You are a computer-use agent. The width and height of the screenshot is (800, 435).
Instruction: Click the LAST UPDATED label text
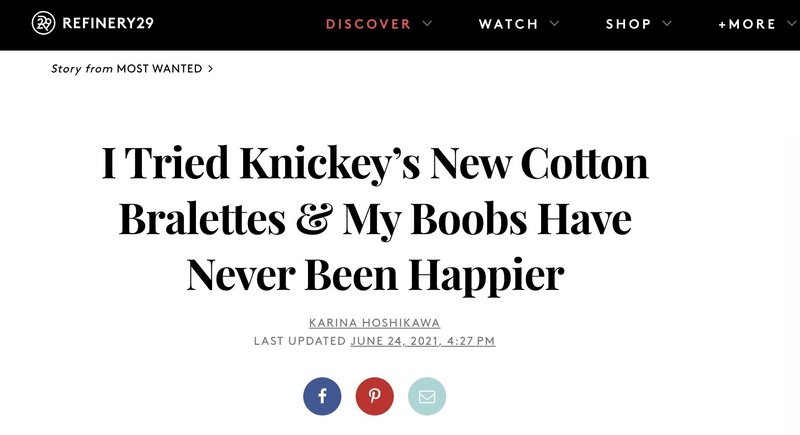point(300,341)
